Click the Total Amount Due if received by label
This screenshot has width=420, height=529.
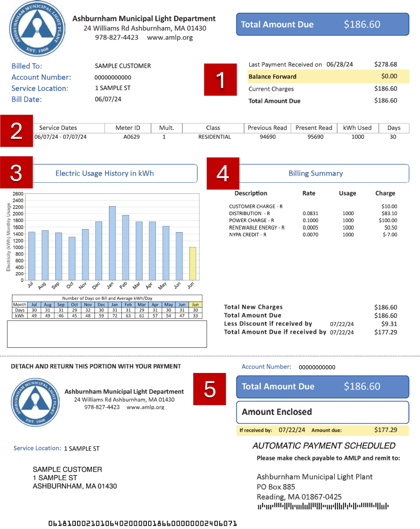[x=275, y=332]
